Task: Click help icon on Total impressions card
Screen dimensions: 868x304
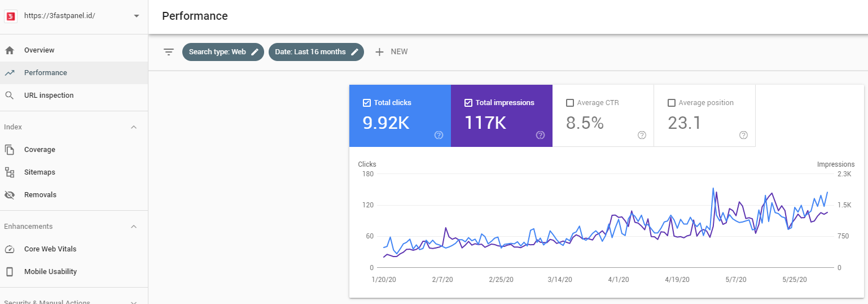Action: click(540, 135)
